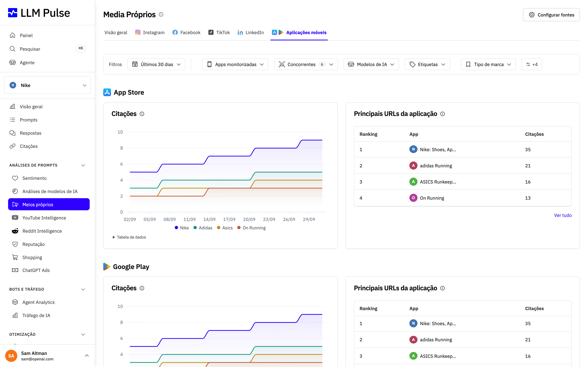Expand the Tabela de dados disclosure
588x367 pixels.
(129, 237)
